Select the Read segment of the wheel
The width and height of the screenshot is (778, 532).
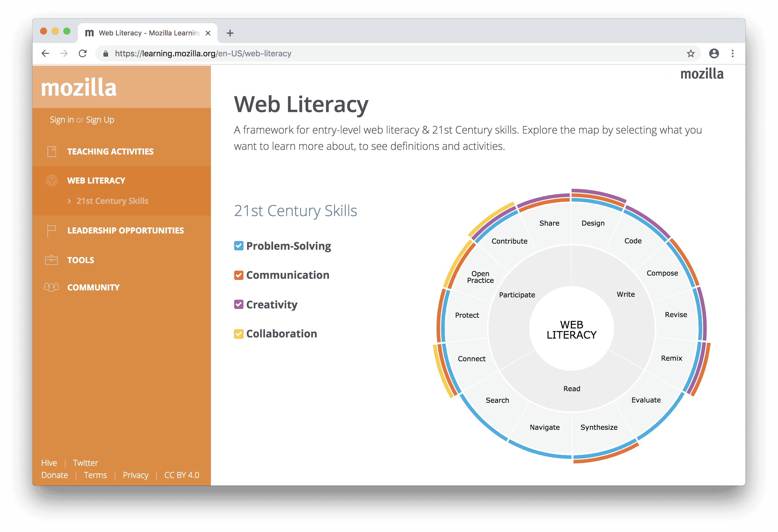click(x=572, y=389)
